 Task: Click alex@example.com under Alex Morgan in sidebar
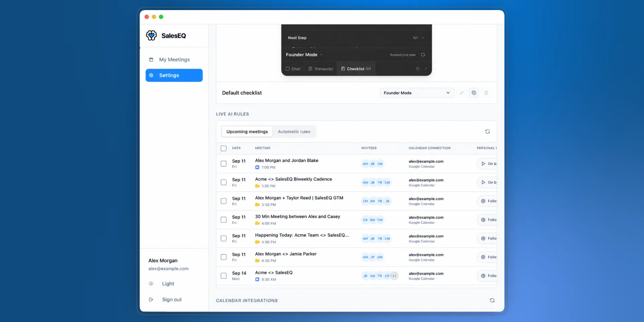tap(168, 269)
